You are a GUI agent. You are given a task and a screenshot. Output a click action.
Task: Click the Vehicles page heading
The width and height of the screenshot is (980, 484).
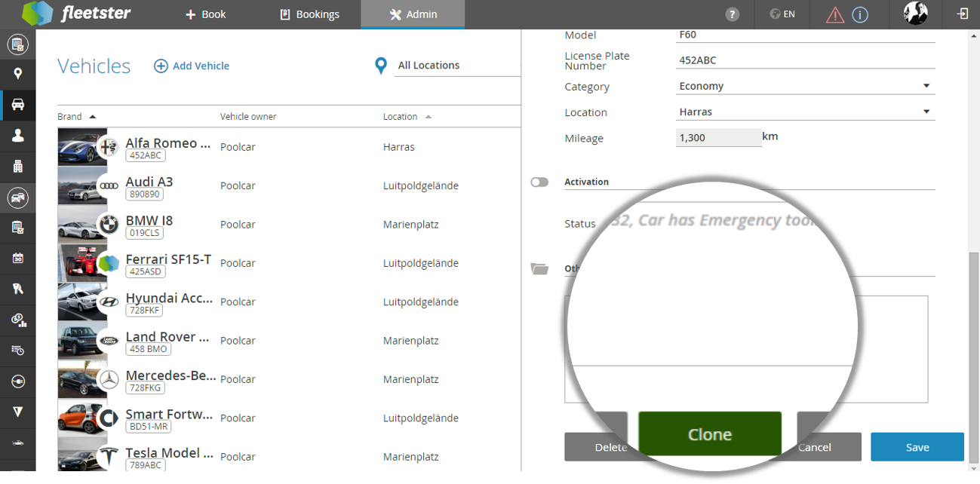tap(94, 66)
